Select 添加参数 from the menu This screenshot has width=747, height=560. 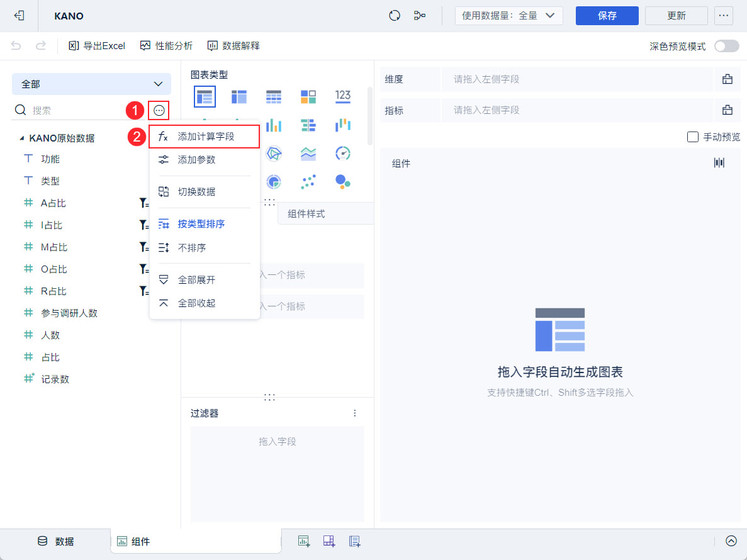pyautogui.click(x=205, y=160)
